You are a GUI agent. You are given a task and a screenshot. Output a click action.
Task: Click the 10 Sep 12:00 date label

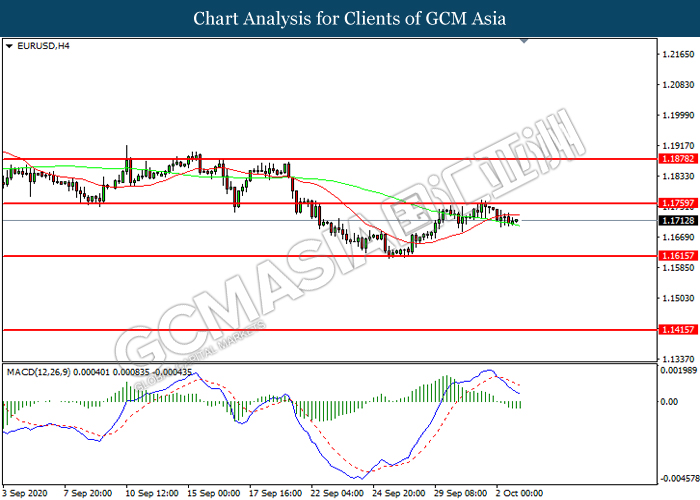(x=150, y=493)
